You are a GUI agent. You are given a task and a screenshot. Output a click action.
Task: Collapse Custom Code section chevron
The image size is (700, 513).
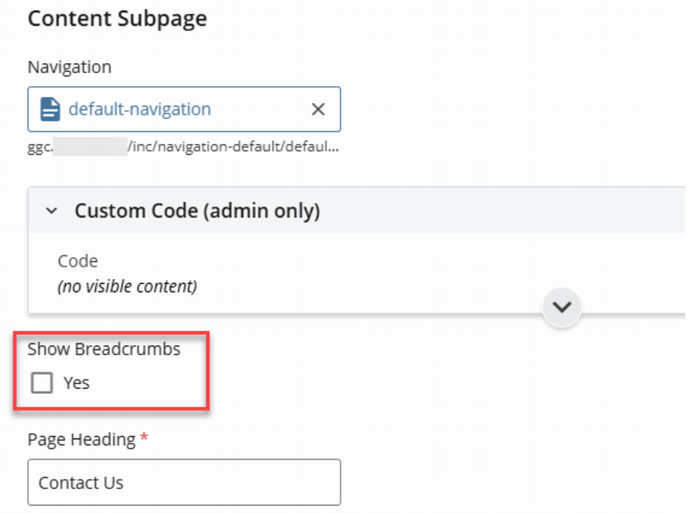[51, 211]
